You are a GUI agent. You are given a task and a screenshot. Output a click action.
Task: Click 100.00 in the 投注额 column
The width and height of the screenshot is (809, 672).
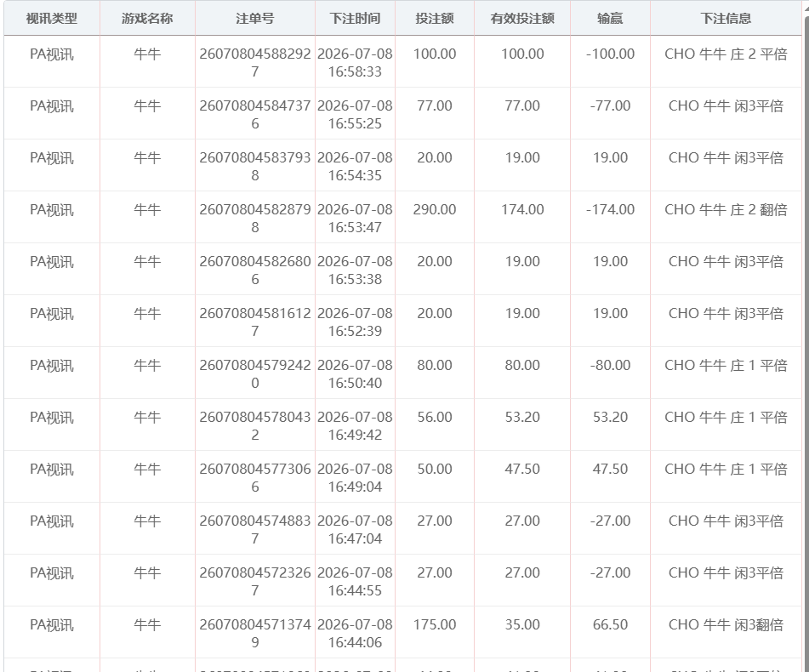click(435, 54)
